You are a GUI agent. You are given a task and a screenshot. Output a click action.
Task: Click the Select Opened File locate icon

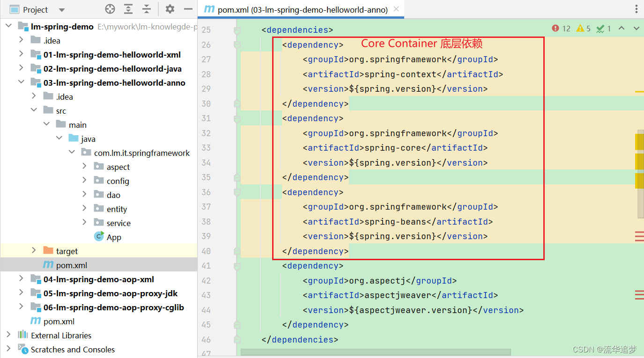[110, 9]
